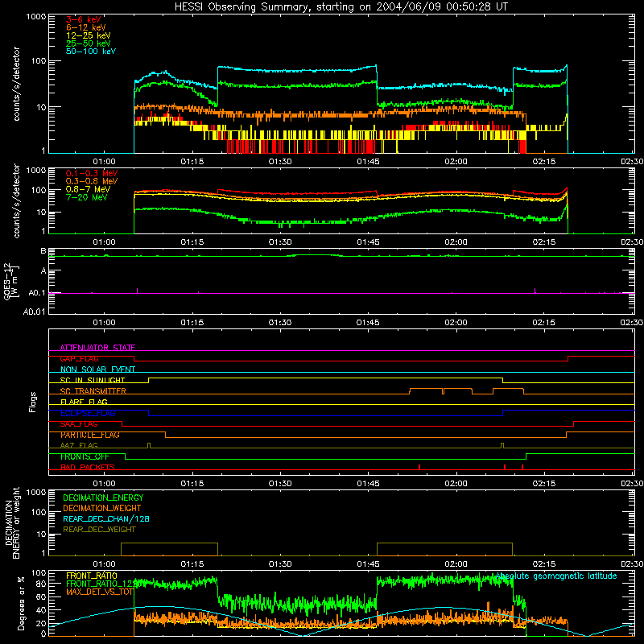Click the PARTICLE_FLAG label
This screenshot has width=644, height=644.
coord(90,435)
